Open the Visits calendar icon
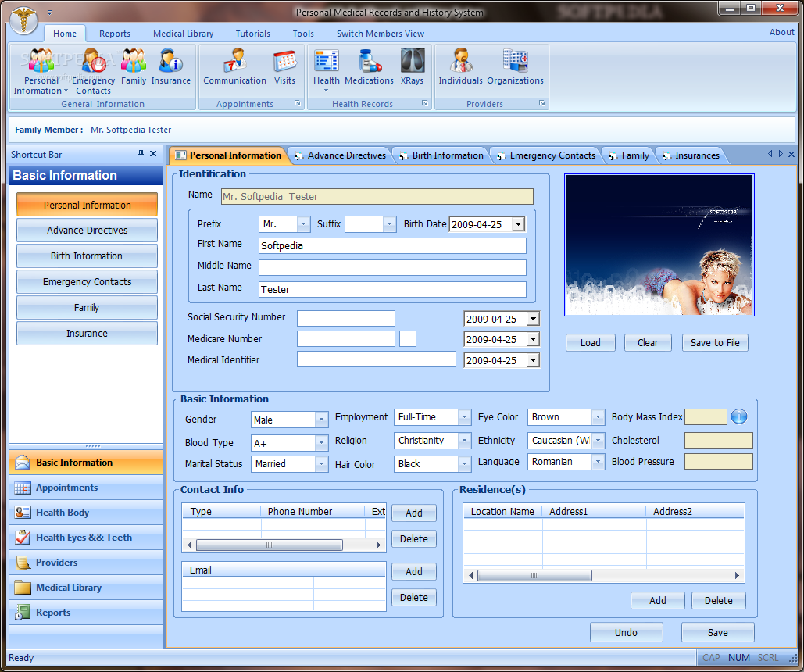804x672 pixels. pos(284,66)
